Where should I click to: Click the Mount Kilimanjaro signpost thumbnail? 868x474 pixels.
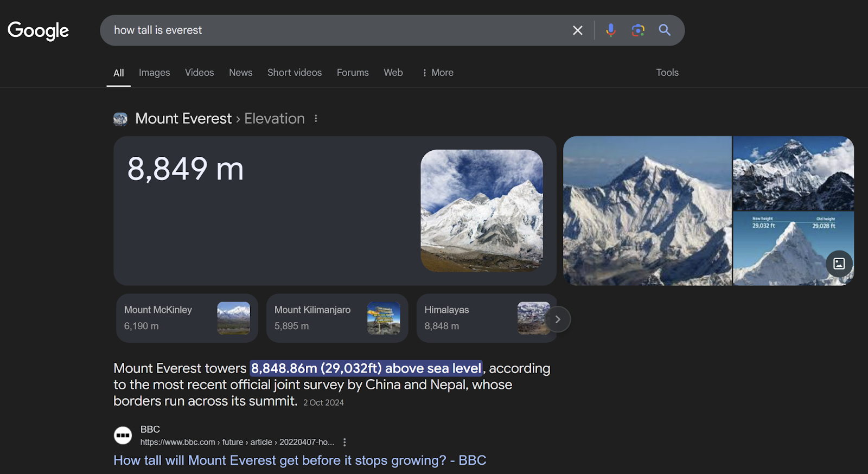384,318
